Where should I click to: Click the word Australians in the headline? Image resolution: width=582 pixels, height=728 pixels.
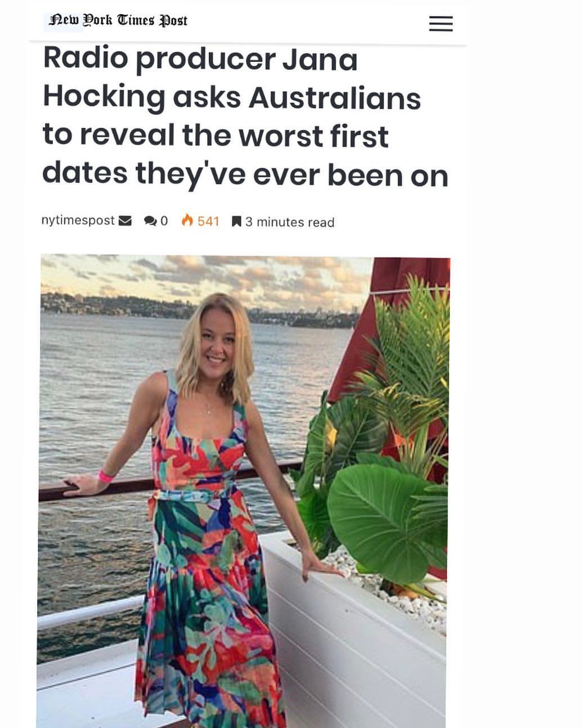click(x=335, y=98)
